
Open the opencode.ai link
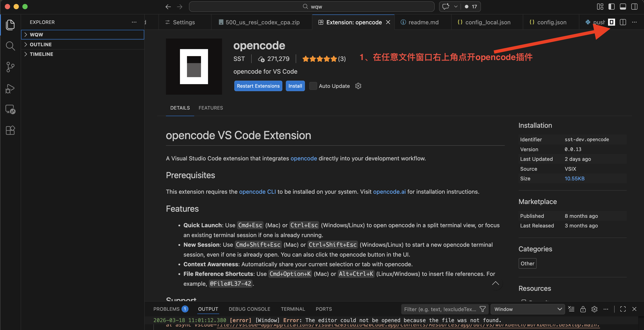pyautogui.click(x=389, y=192)
